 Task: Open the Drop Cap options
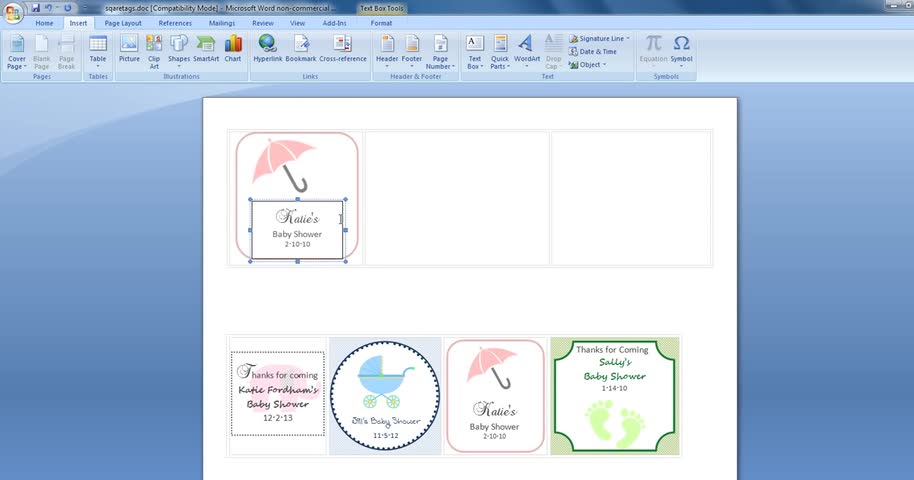tap(553, 52)
